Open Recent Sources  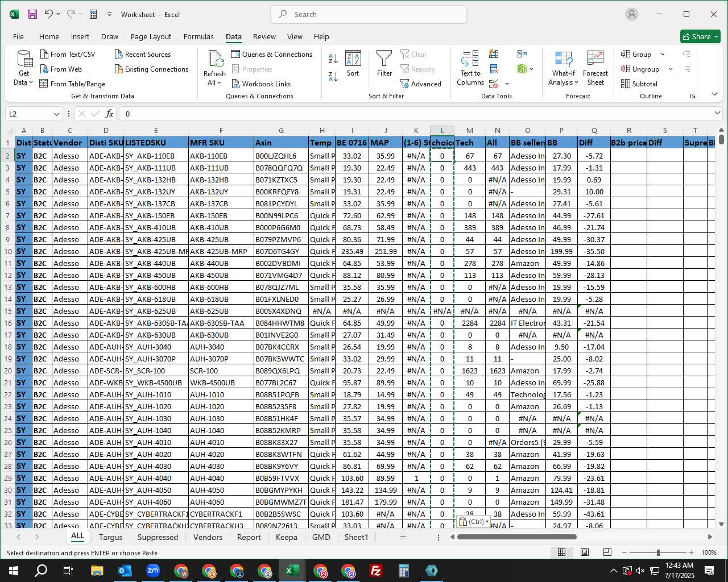(143, 54)
